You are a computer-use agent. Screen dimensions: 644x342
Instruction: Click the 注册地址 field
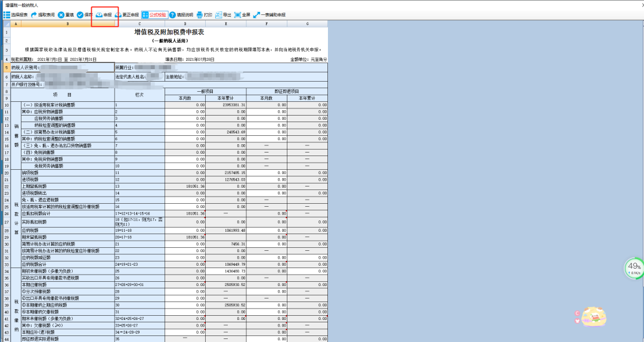click(x=246, y=77)
